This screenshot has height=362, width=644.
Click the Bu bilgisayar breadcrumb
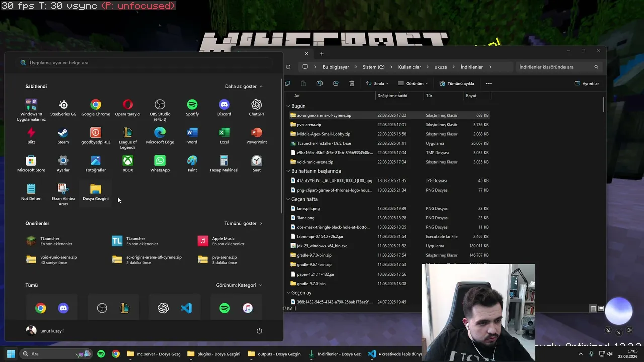(336, 67)
